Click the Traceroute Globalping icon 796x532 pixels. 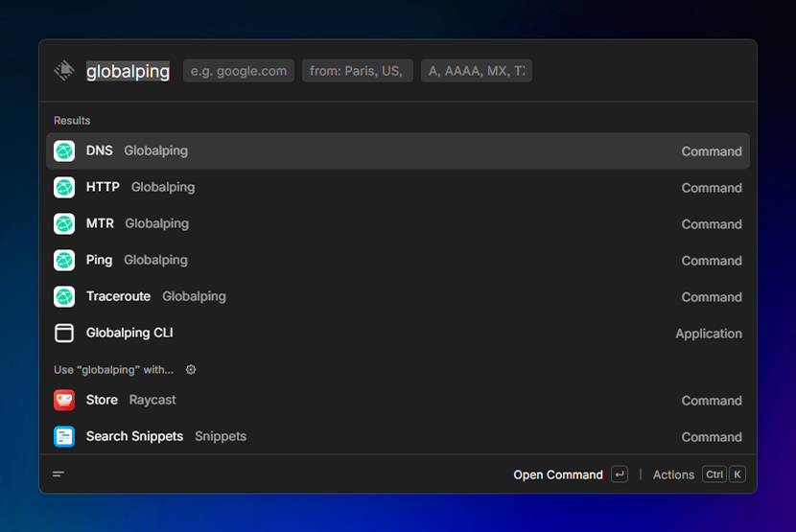[x=64, y=297]
